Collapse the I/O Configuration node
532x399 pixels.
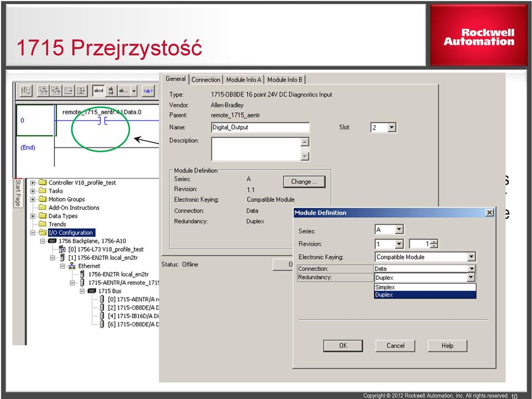click(33, 232)
